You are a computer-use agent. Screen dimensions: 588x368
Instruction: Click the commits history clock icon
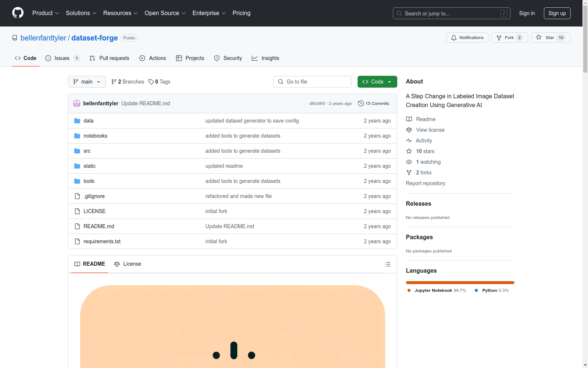click(361, 103)
